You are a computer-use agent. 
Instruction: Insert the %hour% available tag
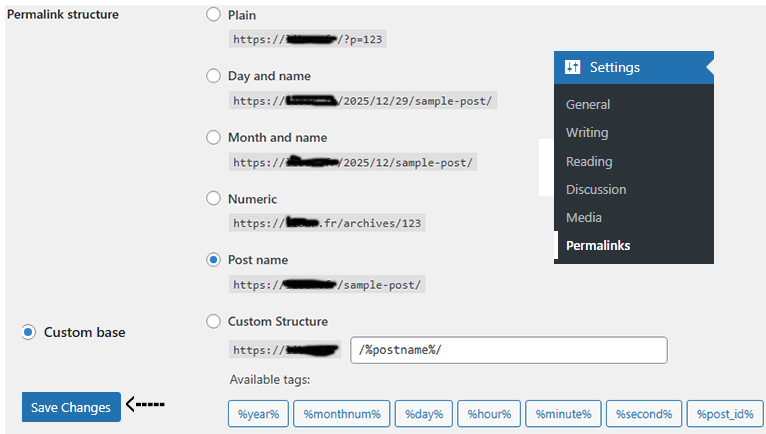[490, 414]
